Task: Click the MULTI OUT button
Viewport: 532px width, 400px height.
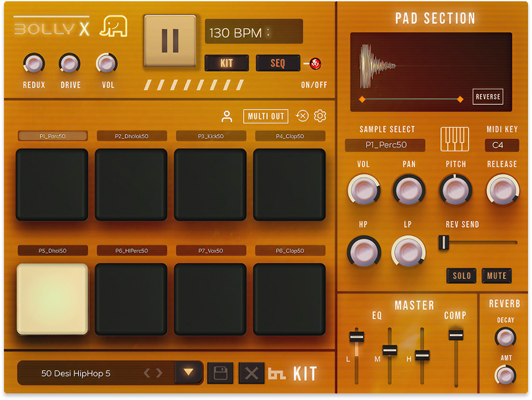Action: point(266,116)
